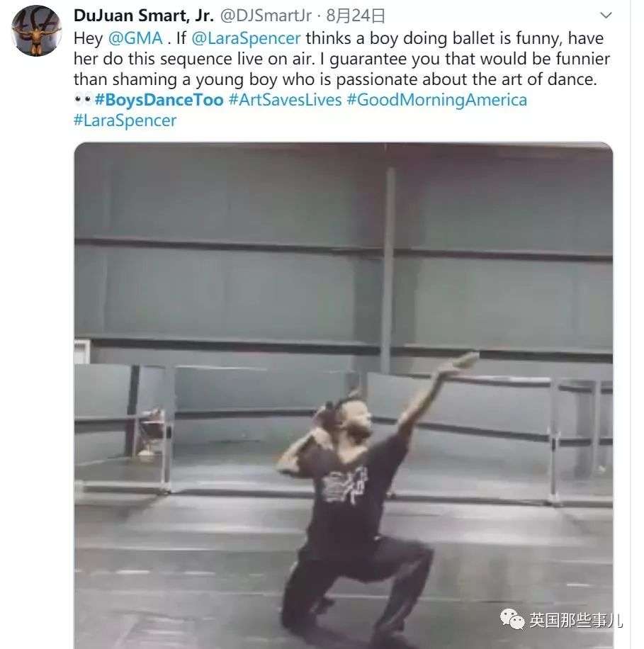644x649 pixels.
Task: Open the DuJuan Smart profile avatar
Action: 37,30
